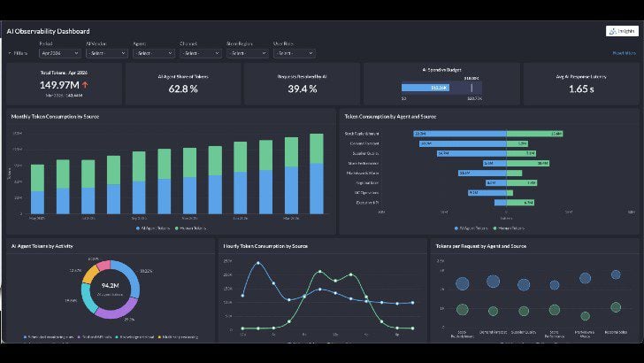Screen dimensions: 644x363
Task: Open the AI Vendor select dropdown
Action: (x=107, y=53)
